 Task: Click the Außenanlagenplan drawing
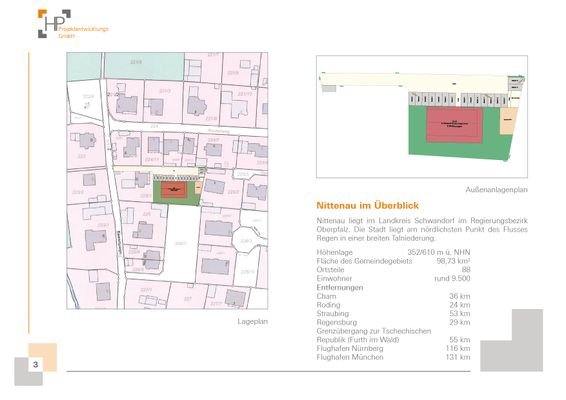[422, 116]
